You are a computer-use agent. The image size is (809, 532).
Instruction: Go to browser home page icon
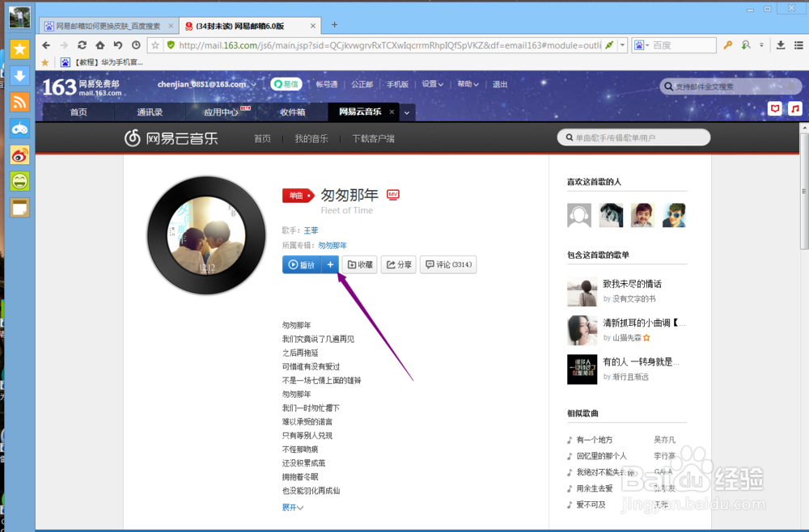pos(100,45)
